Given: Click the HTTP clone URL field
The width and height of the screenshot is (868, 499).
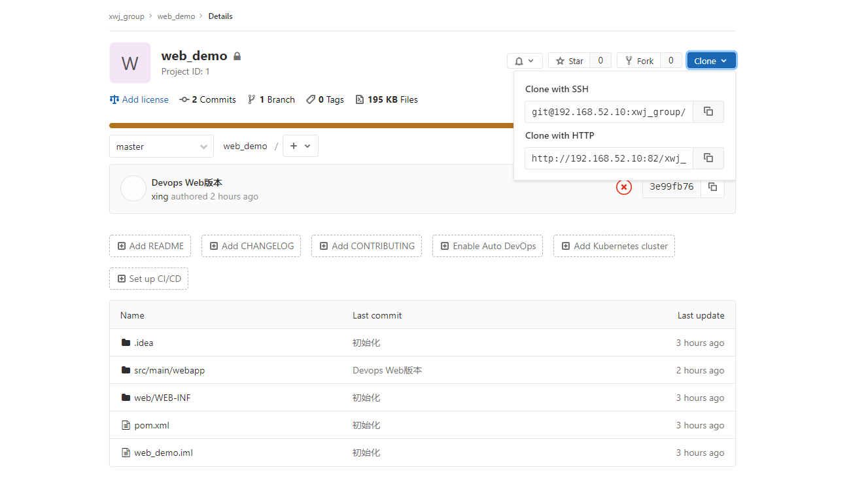Looking at the screenshot, I should coord(609,158).
